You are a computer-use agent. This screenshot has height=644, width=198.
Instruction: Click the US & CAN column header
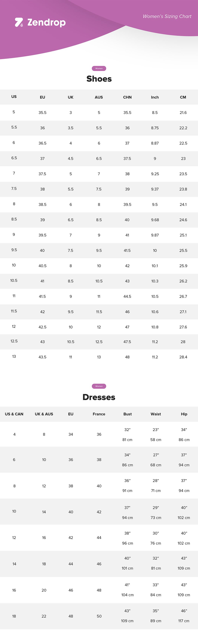click(x=14, y=414)
